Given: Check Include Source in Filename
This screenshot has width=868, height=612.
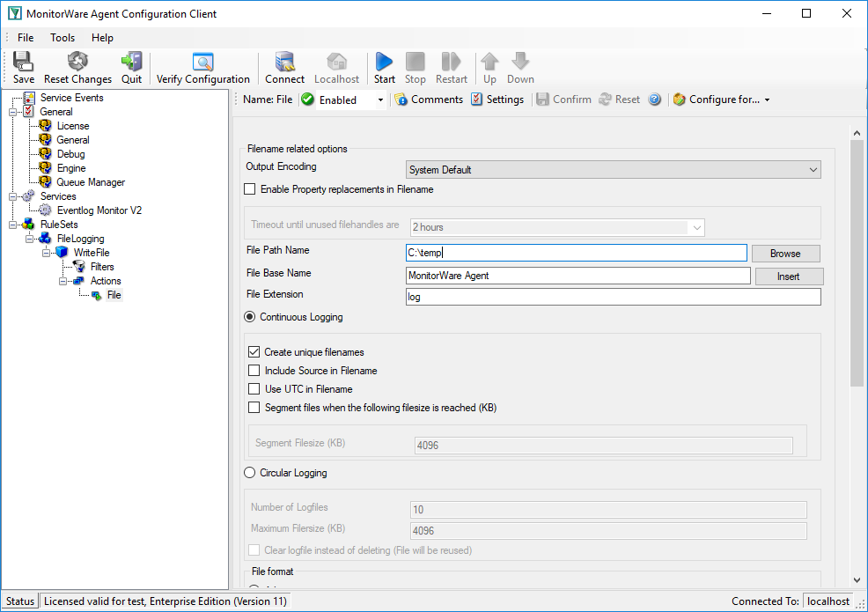Looking at the screenshot, I should click(x=254, y=371).
